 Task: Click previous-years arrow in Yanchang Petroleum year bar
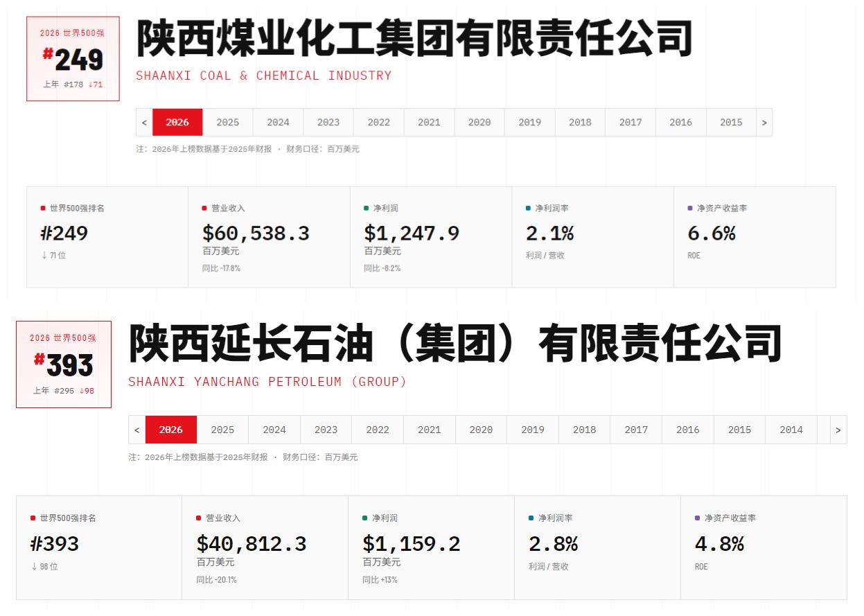pyautogui.click(x=137, y=430)
